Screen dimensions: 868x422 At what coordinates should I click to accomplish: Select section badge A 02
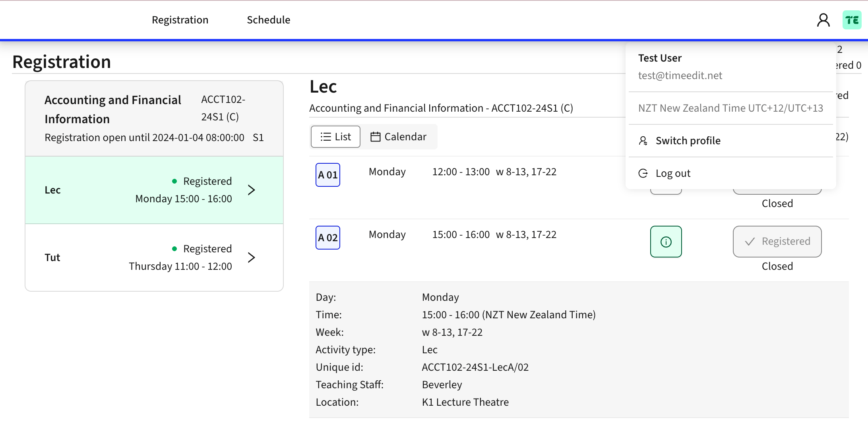coord(327,237)
